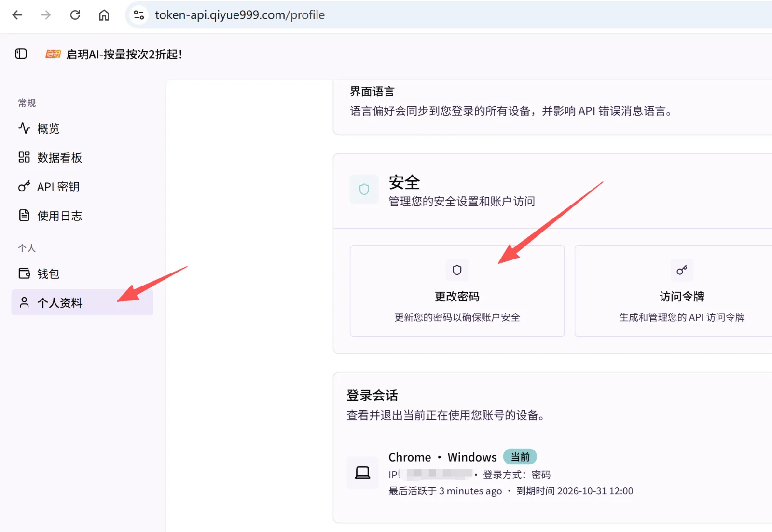The height and width of the screenshot is (532, 772).
Task: Click the person icon beside 个人资料
Action: pyautogui.click(x=24, y=302)
